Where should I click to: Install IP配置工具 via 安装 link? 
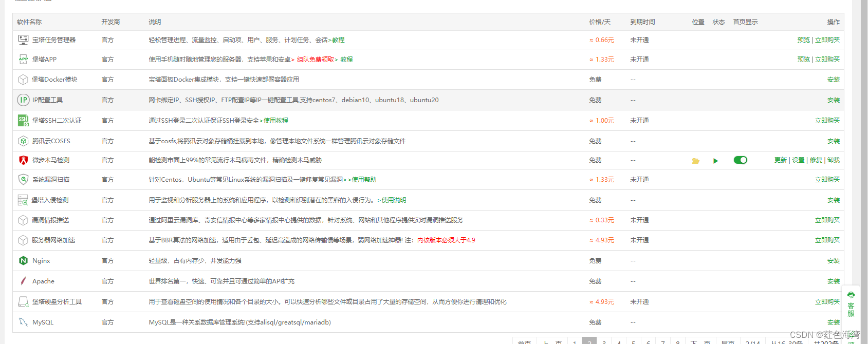pyautogui.click(x=834, y=100)
